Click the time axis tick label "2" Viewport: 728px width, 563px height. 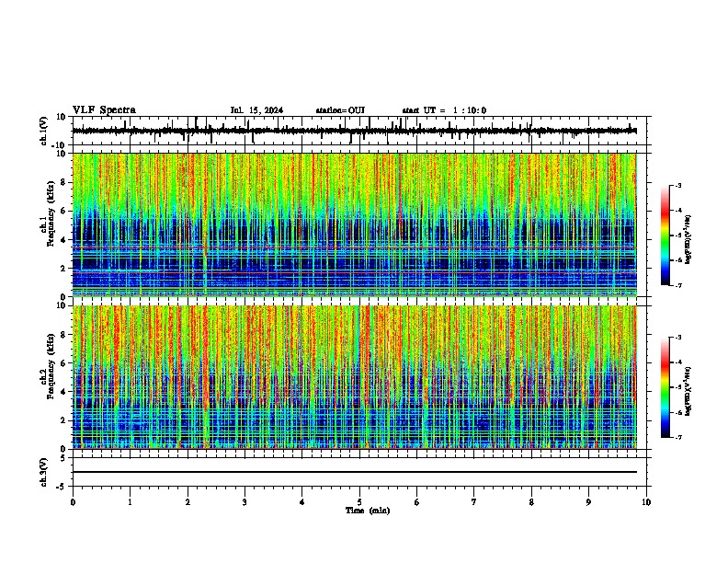pyautogui.click(x=188, y=502)
